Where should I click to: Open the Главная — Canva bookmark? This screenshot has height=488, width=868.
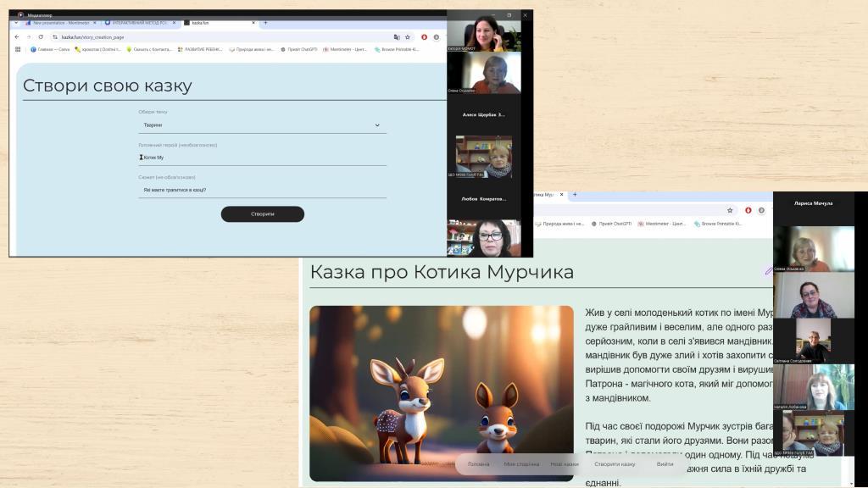point(50,49)
